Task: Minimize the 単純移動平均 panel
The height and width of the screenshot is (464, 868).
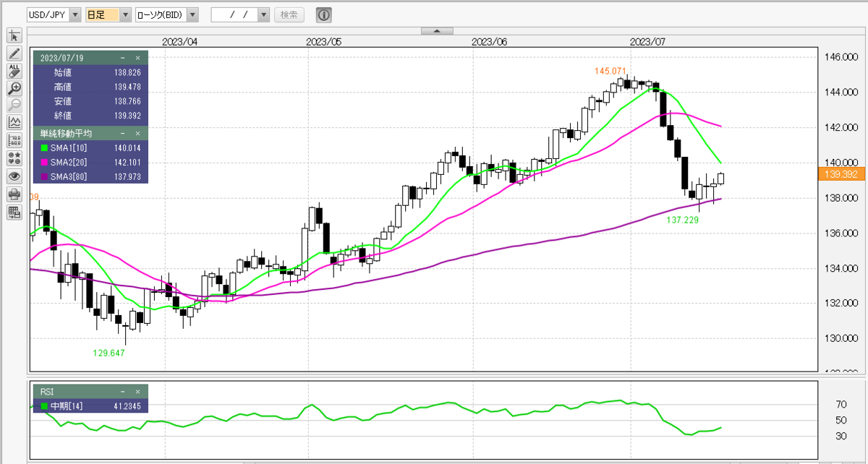Action: (x=123, y=134)
